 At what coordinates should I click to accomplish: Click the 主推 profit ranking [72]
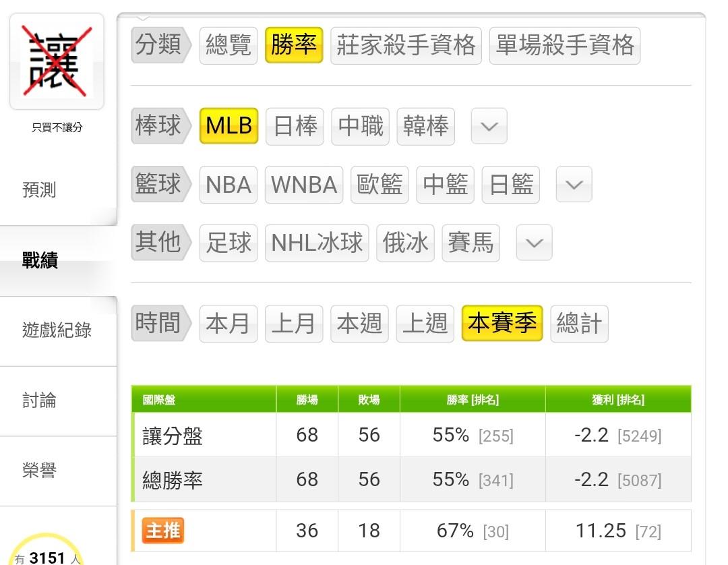(648, 531)
